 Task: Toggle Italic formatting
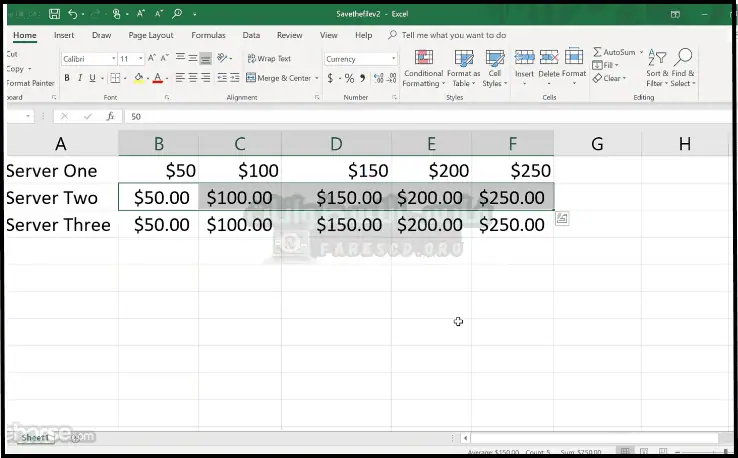pyautogui.click(x=80, y=78)
